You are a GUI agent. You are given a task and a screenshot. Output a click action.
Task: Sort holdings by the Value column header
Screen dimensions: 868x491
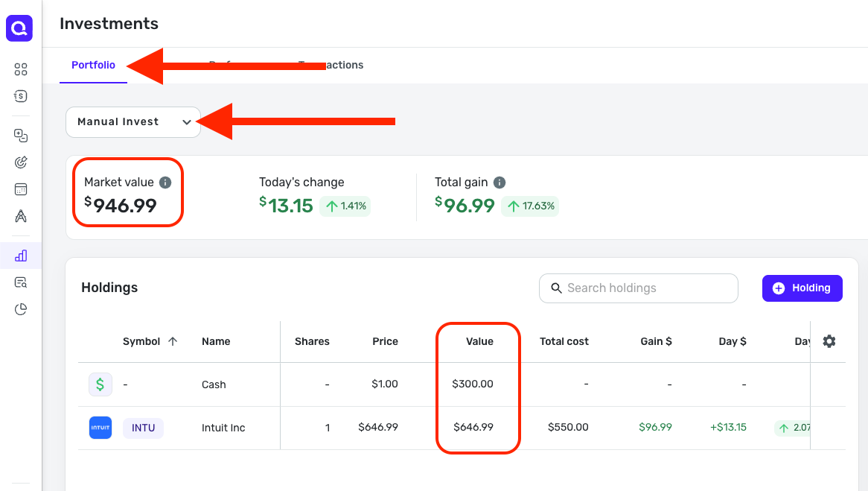(x=479, y=341)
